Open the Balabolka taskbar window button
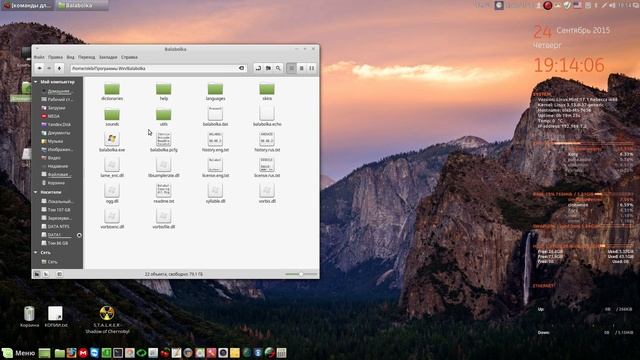The width and height of the screenshot is (640, 360). point(82,5)
